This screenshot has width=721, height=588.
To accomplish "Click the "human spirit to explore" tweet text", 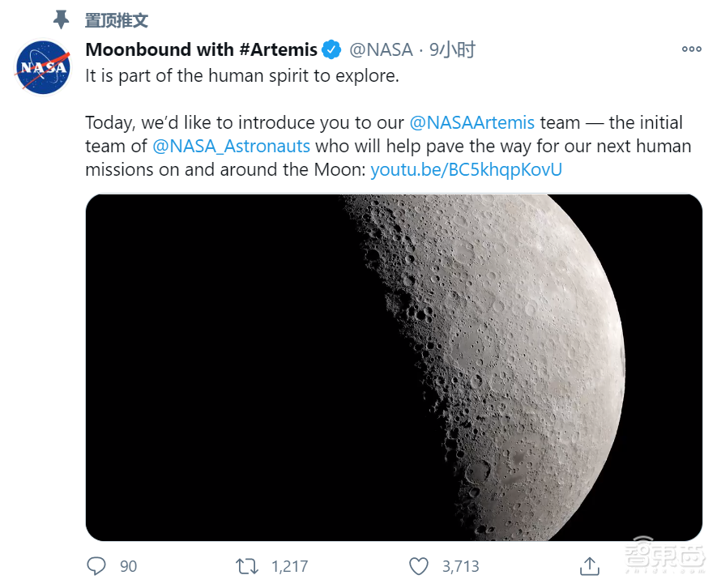I will pos(242,75).
